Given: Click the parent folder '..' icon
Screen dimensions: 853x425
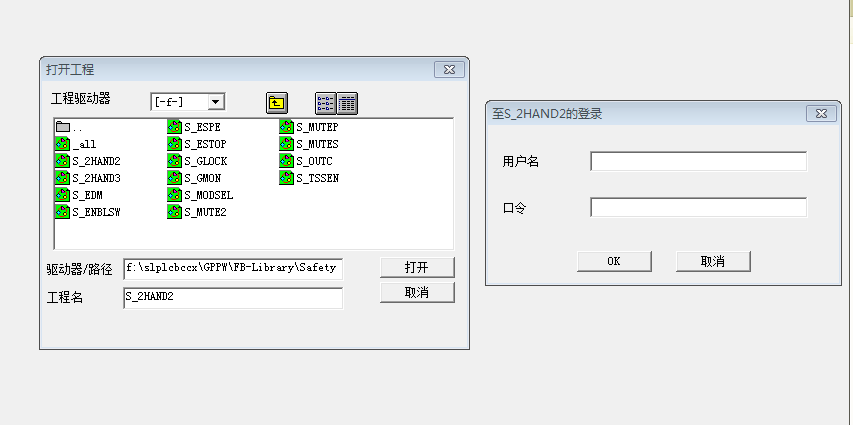Looking at the screenshot, I should point(62,127).
